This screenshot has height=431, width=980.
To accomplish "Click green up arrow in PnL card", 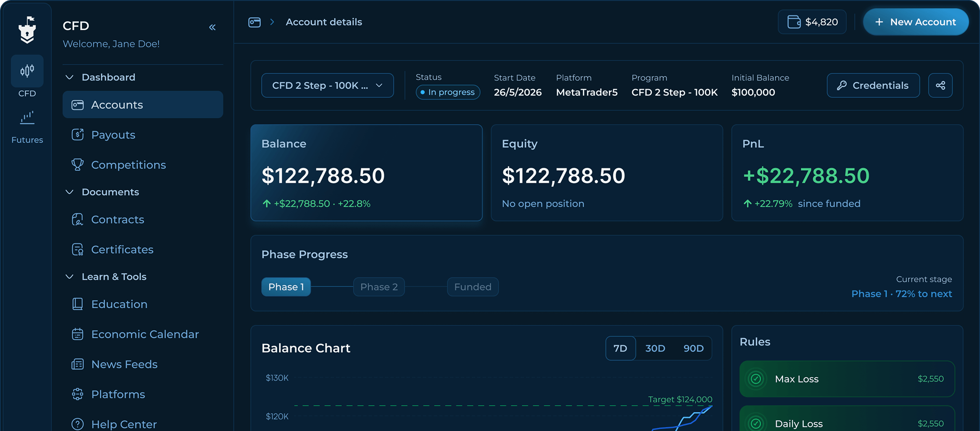I will tap(748, 203).
